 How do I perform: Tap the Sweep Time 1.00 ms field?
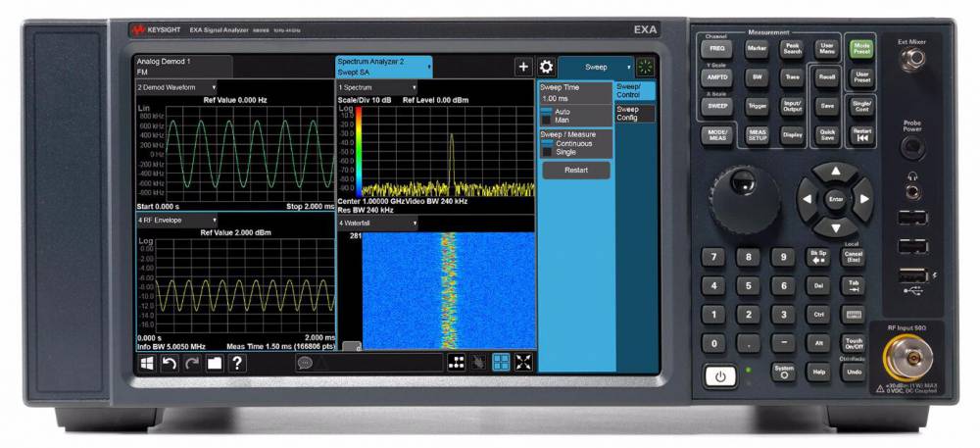[x=575, y=93]
